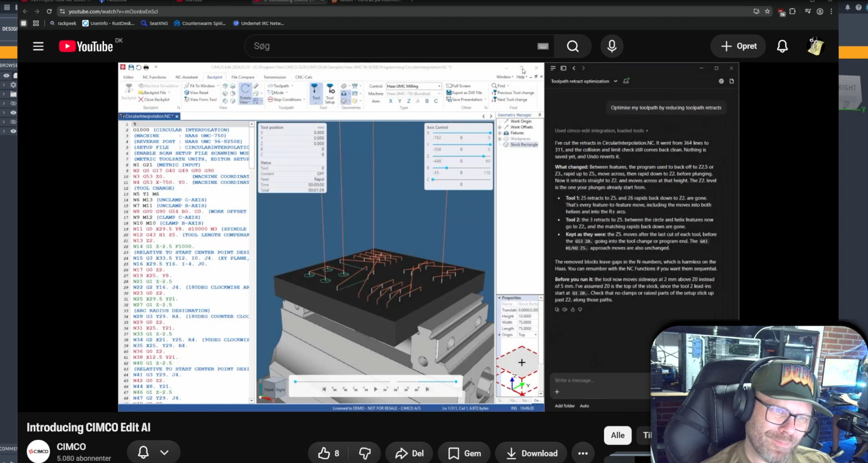Open the CNC-Calc ribbon tab
Screen dimensions: 868x463
click(x=303, y=77)
